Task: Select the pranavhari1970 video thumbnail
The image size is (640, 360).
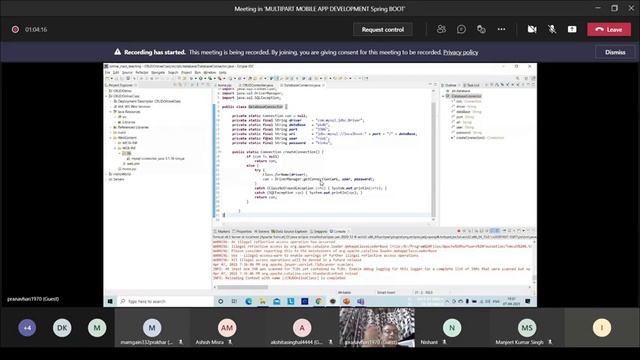Action: coord(377,327)
